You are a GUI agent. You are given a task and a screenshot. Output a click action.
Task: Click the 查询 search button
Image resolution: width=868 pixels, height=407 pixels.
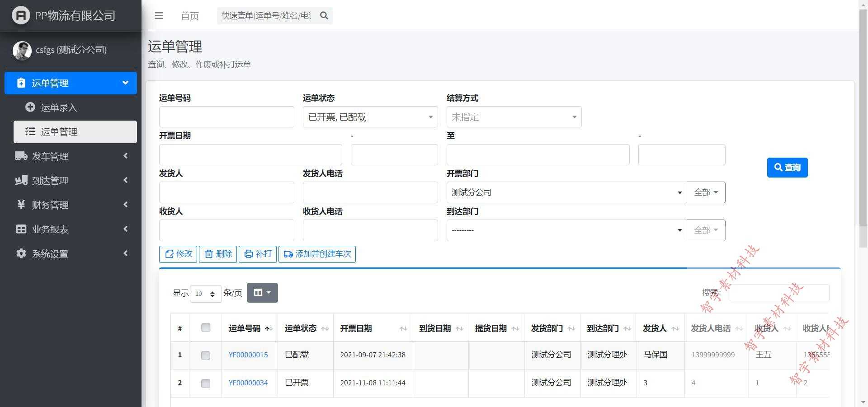coord(787,168)
